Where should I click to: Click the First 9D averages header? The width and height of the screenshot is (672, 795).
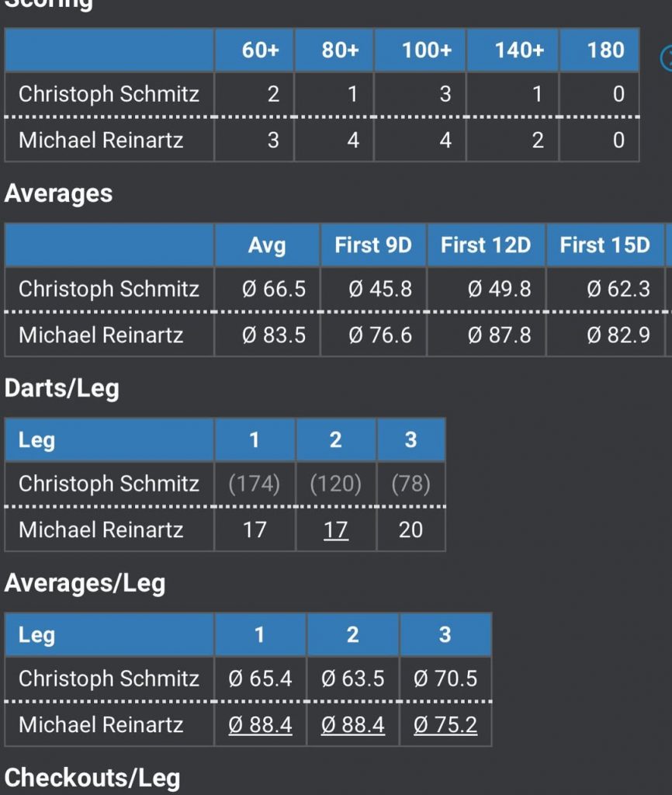[373, 245]
